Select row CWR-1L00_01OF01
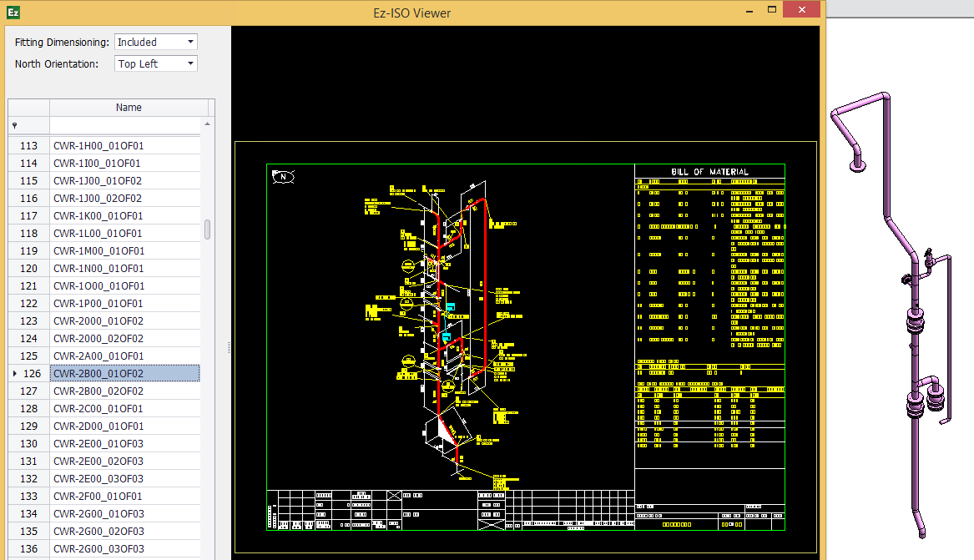 coord(125,234)
